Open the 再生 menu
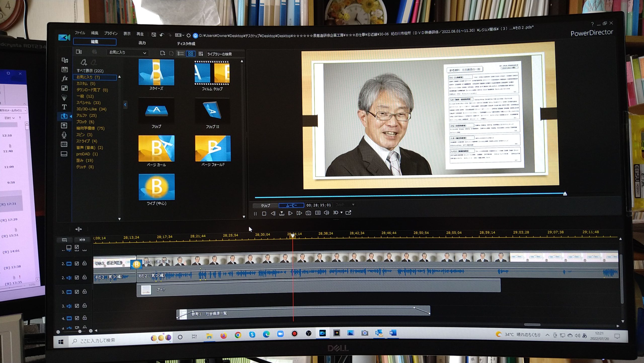The image size is (644, 363). (x=140, y=34)
